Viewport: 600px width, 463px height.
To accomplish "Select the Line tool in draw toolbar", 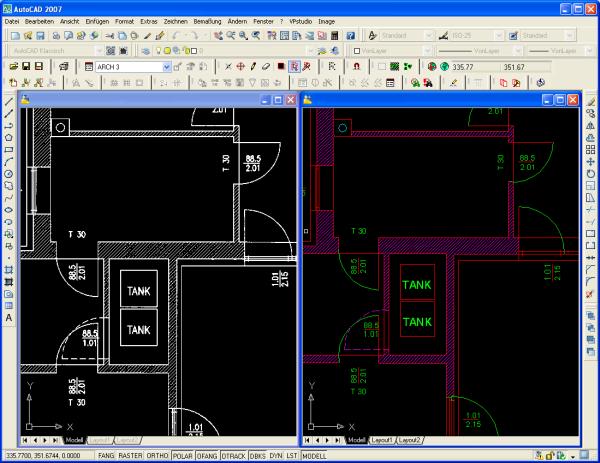I will pos(9,101).
